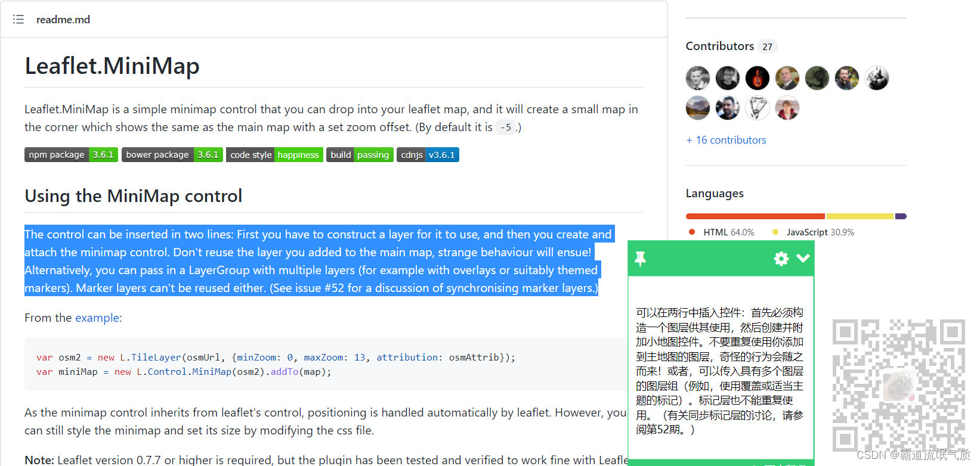Open the readme table of contents icon
Image resolution: width=980 pixels, height=466 pixels.
[x=18, y=19]
